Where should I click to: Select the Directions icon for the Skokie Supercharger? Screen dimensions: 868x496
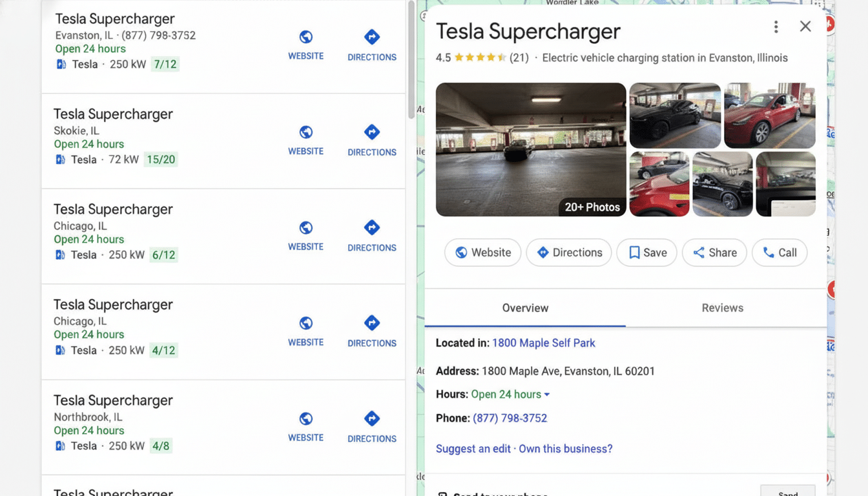pos(371,131)
